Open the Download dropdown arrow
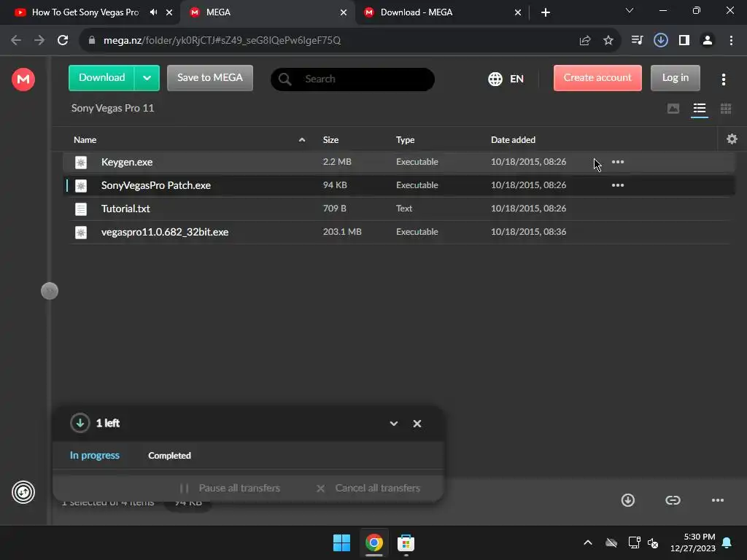747x560 pixels. click(147, 78)
